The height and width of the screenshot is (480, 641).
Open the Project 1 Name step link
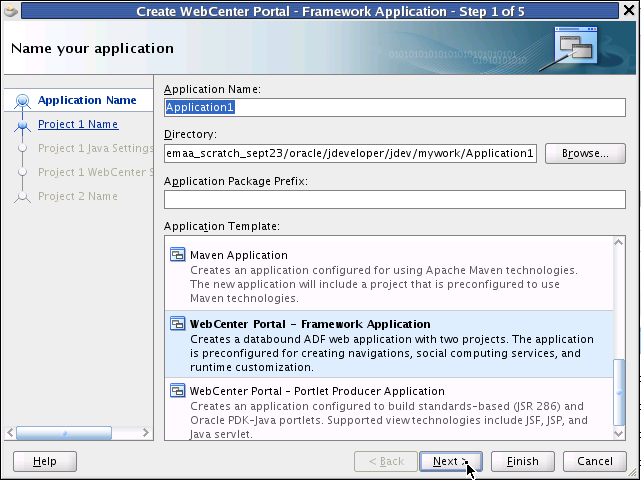pyautogui.click(x=78, y=124)
